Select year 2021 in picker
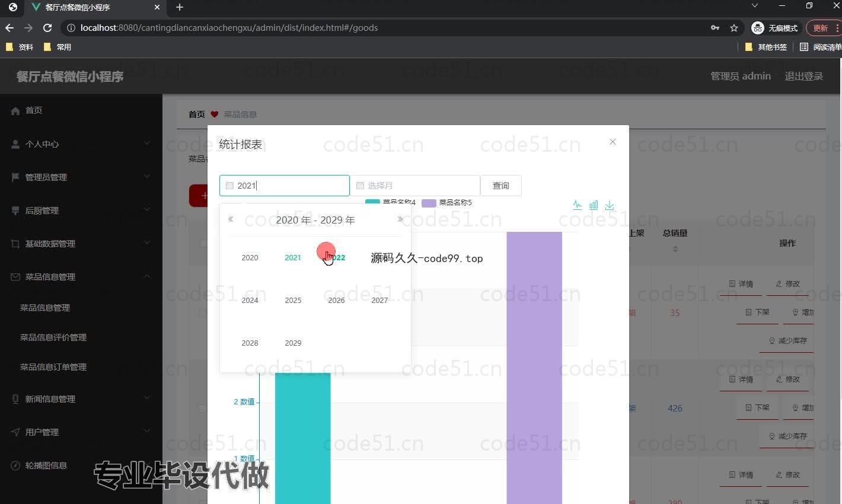 coord(293,257)
